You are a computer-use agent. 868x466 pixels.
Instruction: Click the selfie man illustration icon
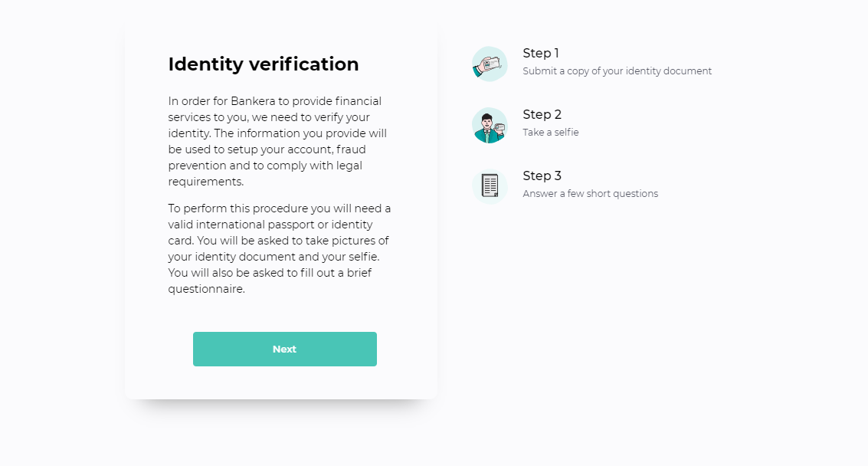coord(490,125)
